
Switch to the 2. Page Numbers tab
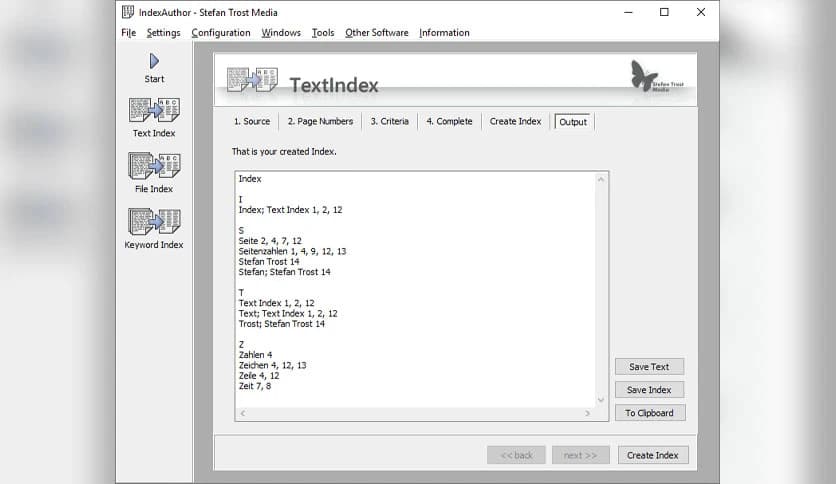[x=320, y=122]
